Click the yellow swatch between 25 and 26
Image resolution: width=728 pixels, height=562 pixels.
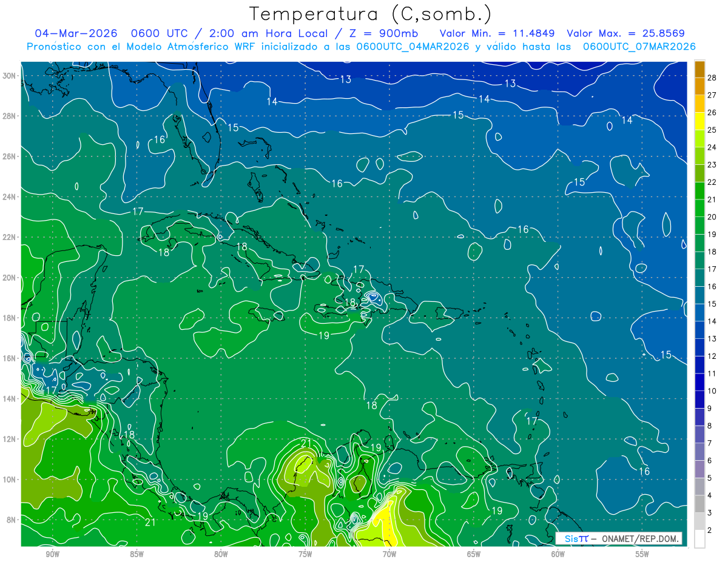pyautogui.click(x=699, y=121)
